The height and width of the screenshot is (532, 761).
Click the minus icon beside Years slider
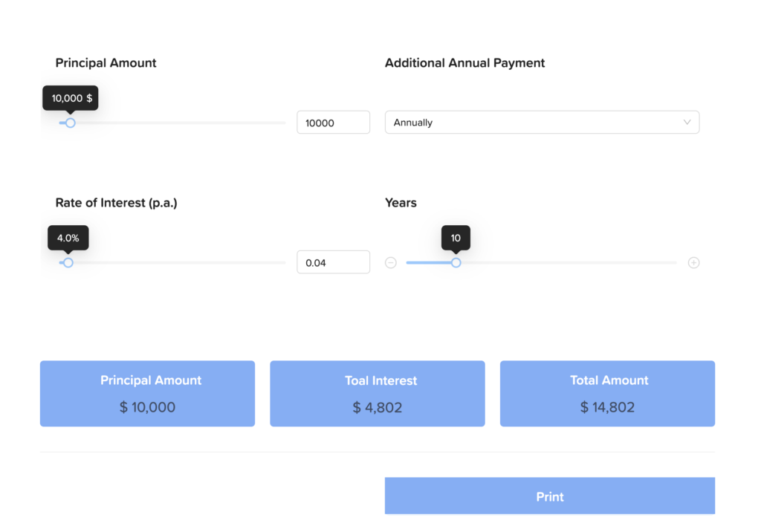[x=391, y=262]
